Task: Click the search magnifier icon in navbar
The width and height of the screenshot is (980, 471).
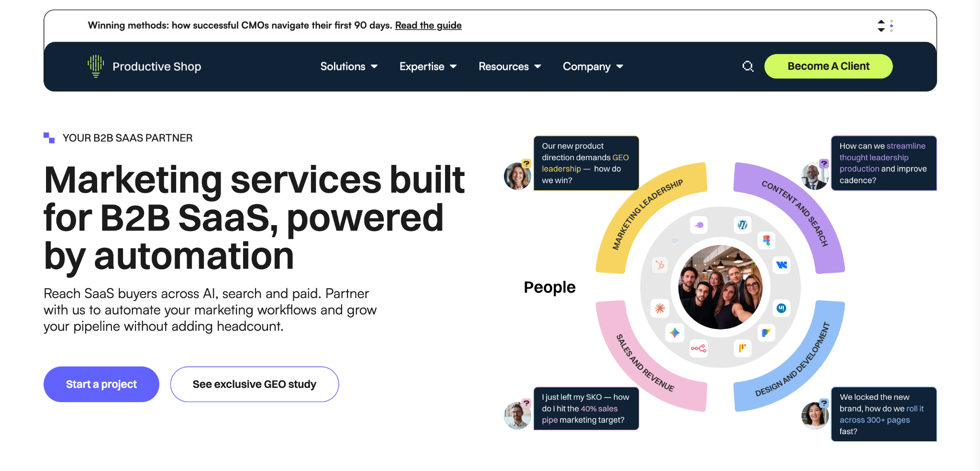Action: [x=748, y=66]
